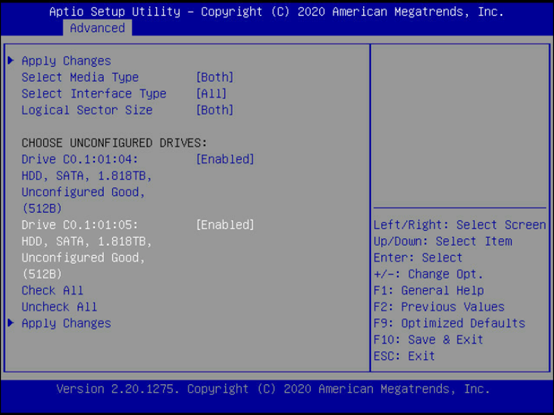This screenshot has width=554, height=415.
Task: Select the top Apply Changes entry
Action: 66,61
